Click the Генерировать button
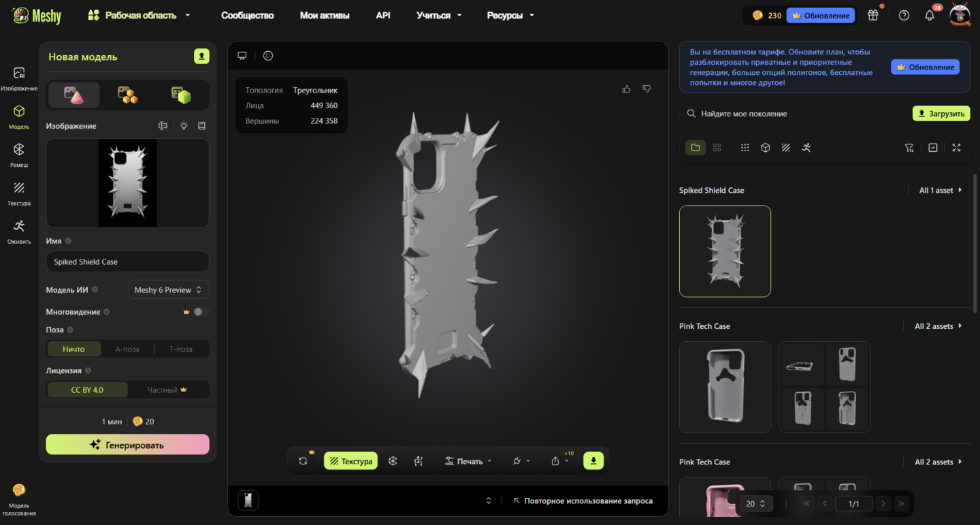This screenshot has width=980, height=525. [x=128, y=445]
